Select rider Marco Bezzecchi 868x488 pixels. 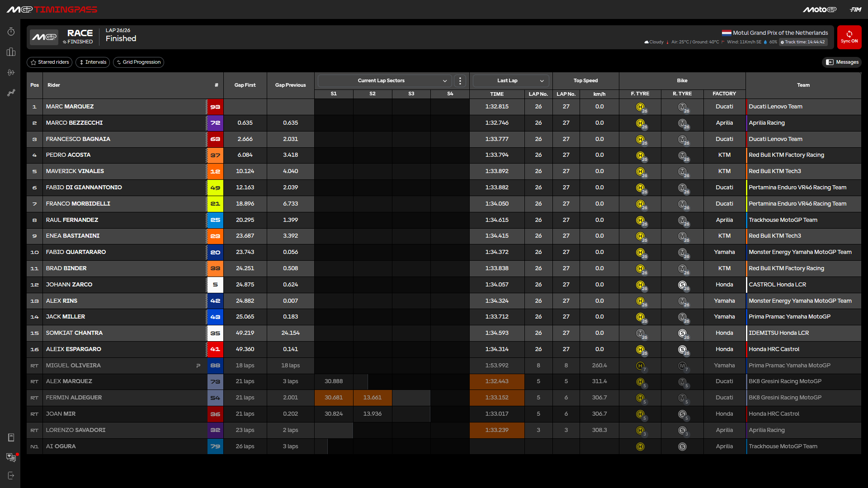74,123
